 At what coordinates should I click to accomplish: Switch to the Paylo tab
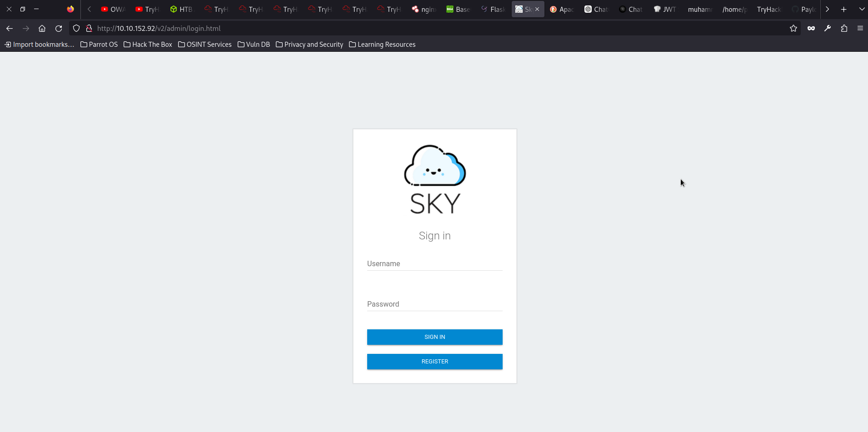pyautogui.click(x=803, y=9)
